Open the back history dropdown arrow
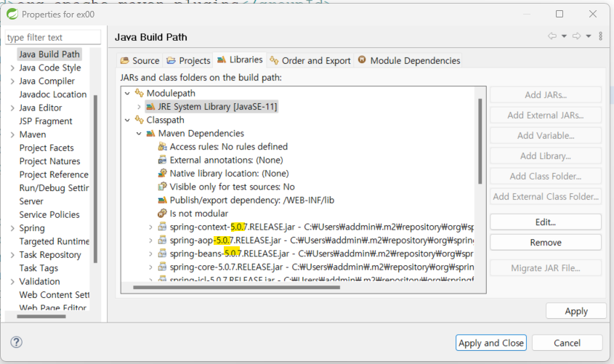The image size is (614, 364). coord(564,36)
